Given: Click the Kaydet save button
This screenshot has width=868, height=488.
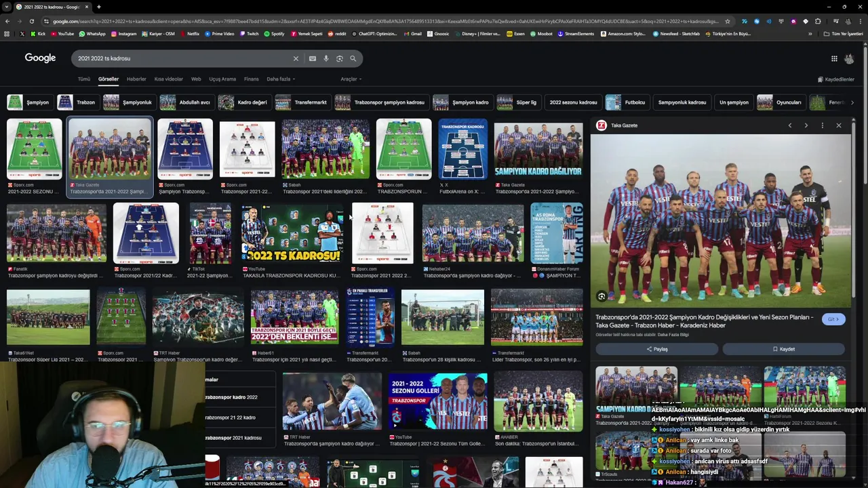Looking at the screenshot, I should (x=783, y=349).
